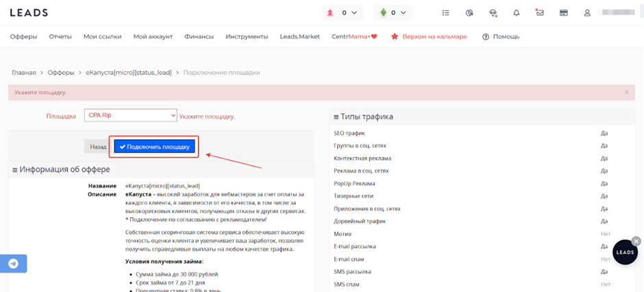The height and width of the screenshot is (292, 644).
Task: Open the pie chart statistics icon
Action: pos(469,13)
